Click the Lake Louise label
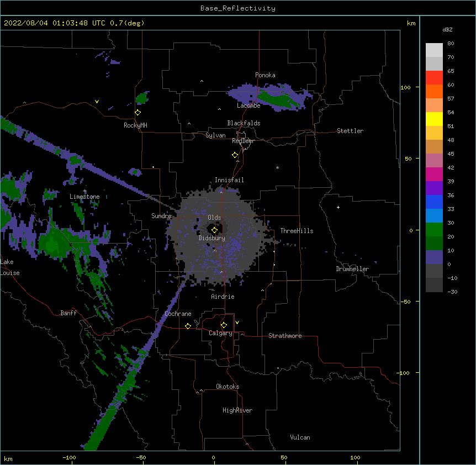476x465 pixels. coord(10,267)
